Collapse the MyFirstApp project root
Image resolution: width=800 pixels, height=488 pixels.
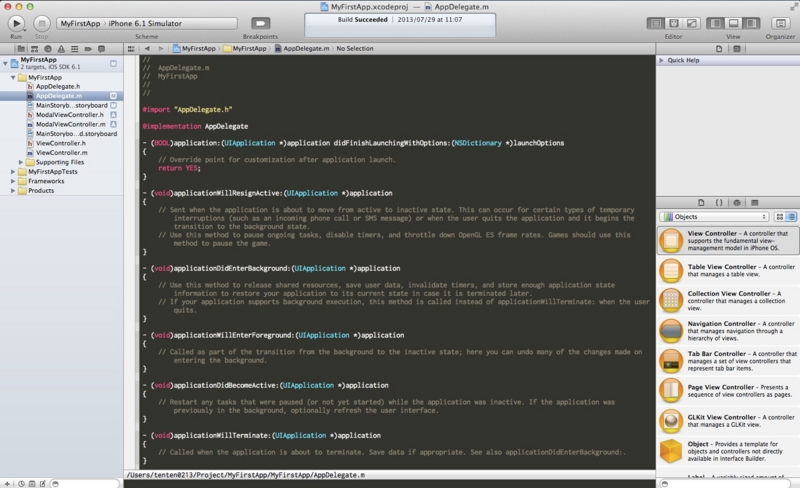pos(5,63)
